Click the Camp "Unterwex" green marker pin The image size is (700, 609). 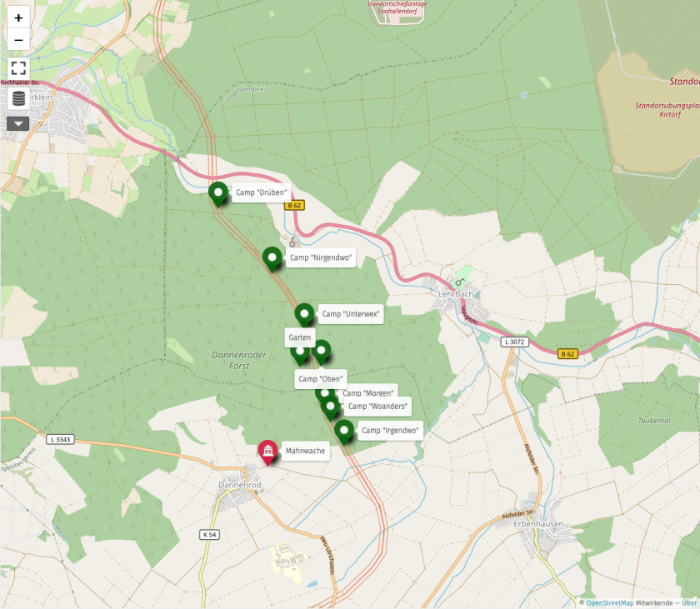304,316
